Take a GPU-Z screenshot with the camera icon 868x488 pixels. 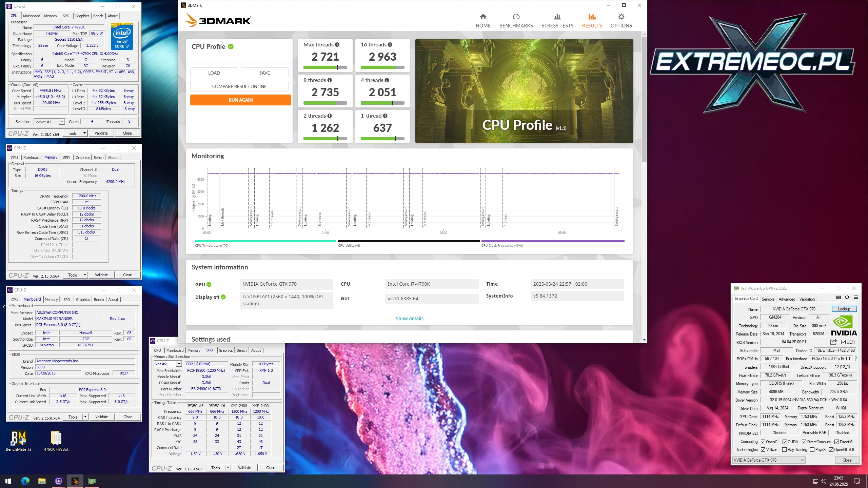point(839,298)
